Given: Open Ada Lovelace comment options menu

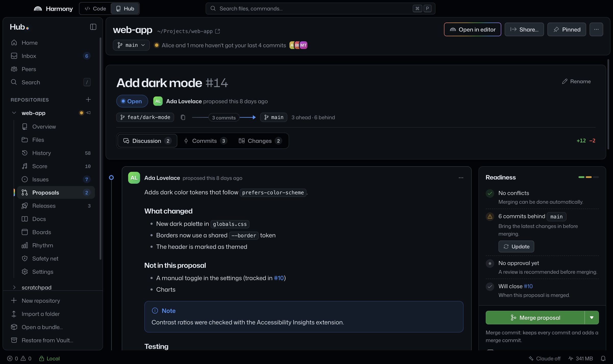Looking at the screenshot, I should point(461,178).
